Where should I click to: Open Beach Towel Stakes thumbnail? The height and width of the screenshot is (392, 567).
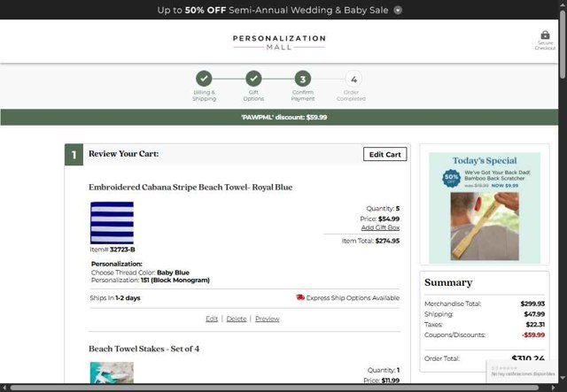click(112, 373)
